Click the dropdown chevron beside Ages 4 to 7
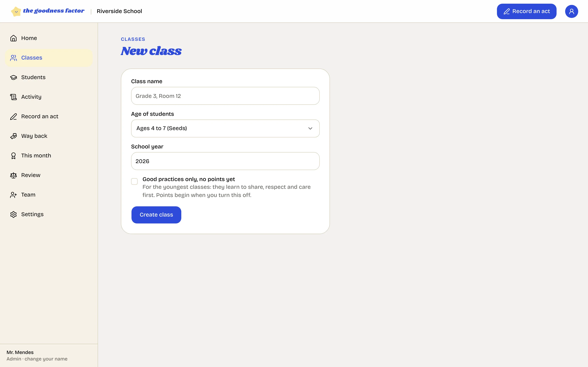Viewport: 588px width, 367px height. (x=310, y=128)
